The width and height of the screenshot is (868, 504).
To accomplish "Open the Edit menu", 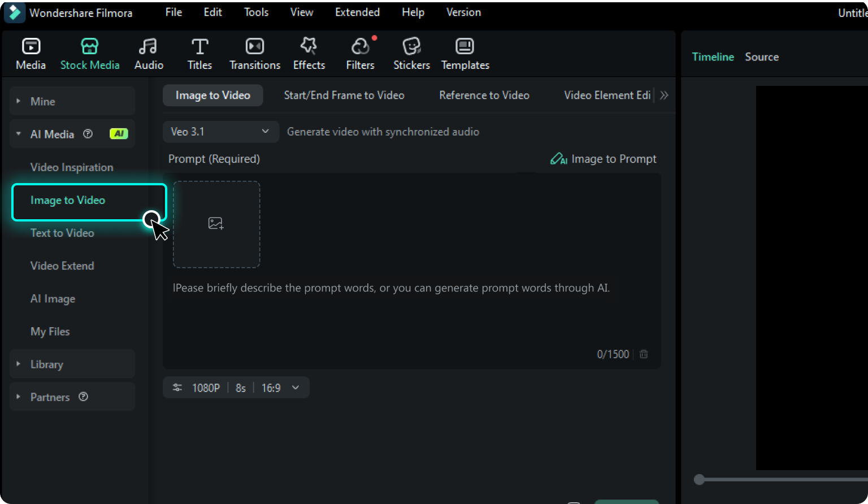I will click(212, 12).
